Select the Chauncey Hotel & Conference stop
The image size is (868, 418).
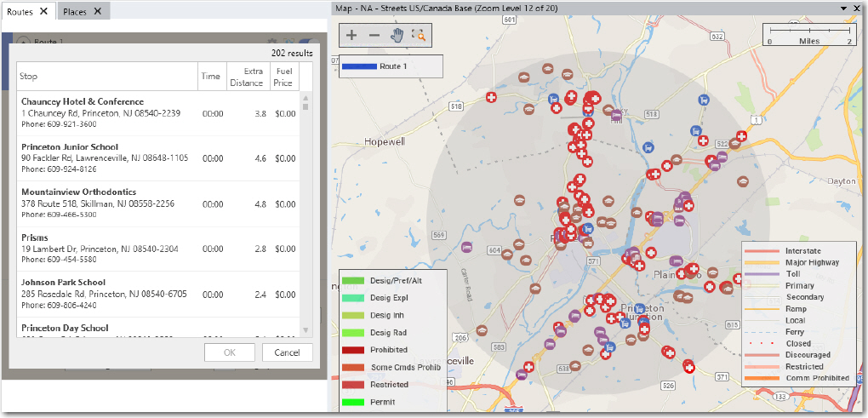pos(83,101)
